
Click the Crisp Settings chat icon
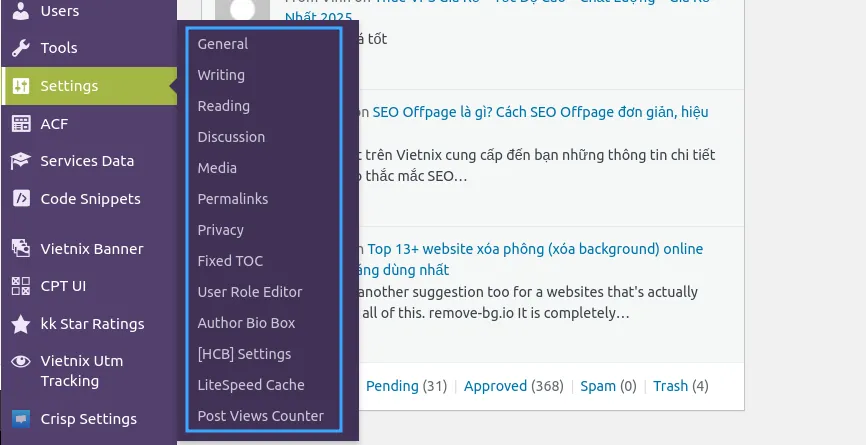click(x=20, y=419)
